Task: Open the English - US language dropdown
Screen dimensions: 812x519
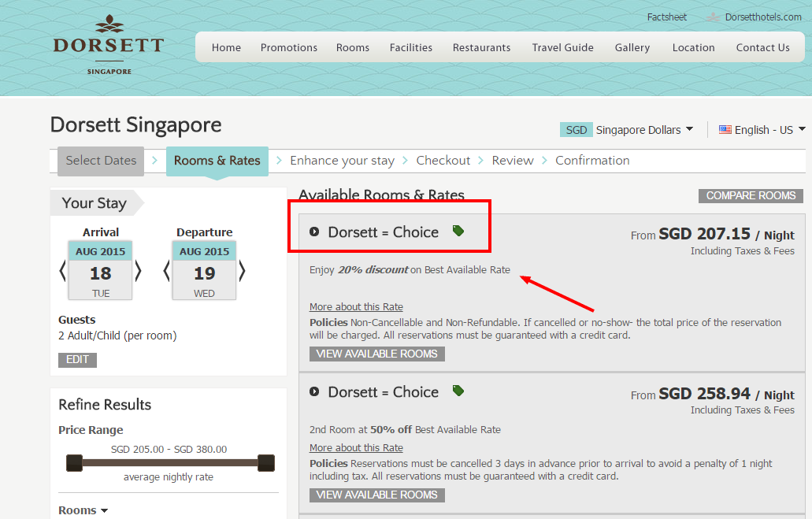Action: [769, 129]
